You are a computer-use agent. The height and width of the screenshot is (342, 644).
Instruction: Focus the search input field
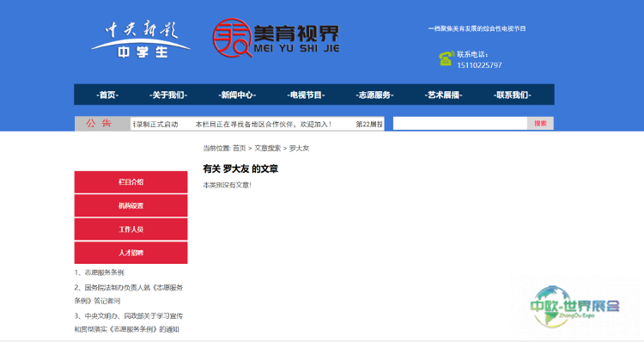tap(460, 124)
